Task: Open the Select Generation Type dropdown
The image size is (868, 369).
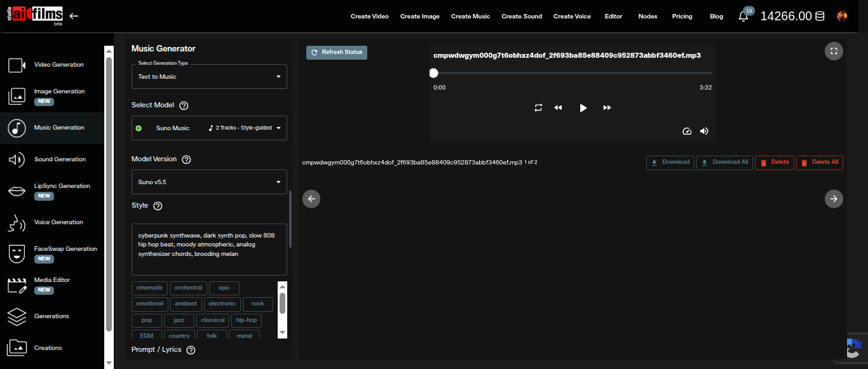Action: click(x=209, y=76)
